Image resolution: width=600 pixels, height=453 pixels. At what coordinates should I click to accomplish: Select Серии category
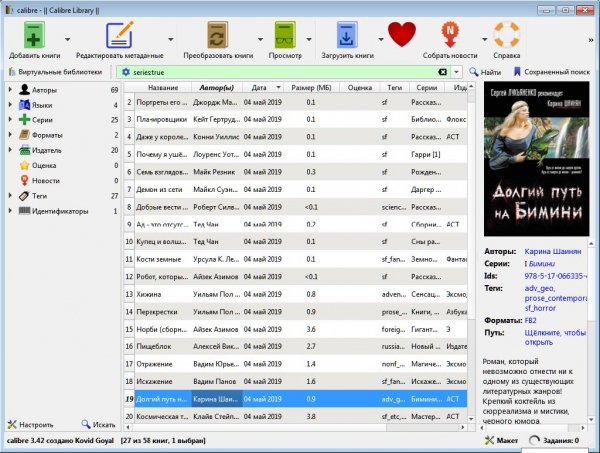tap(42, 120)
